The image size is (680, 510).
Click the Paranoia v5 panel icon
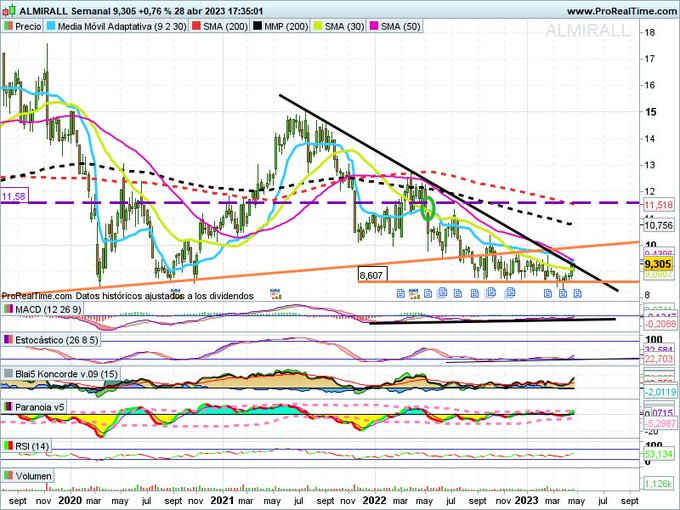[8, 407]
